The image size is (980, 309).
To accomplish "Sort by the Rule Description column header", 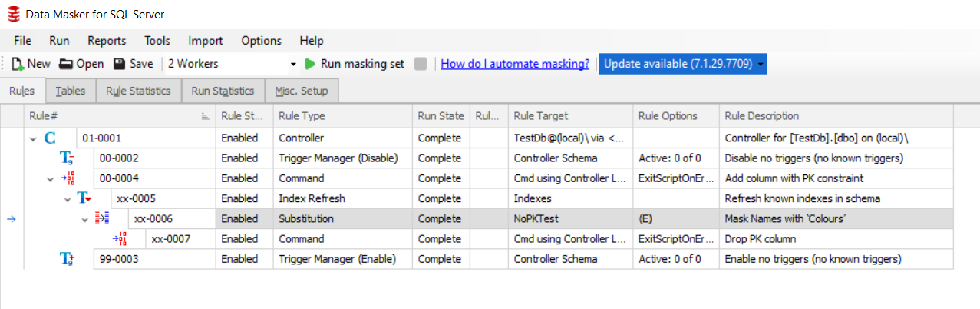I will (x=762, y=116).
